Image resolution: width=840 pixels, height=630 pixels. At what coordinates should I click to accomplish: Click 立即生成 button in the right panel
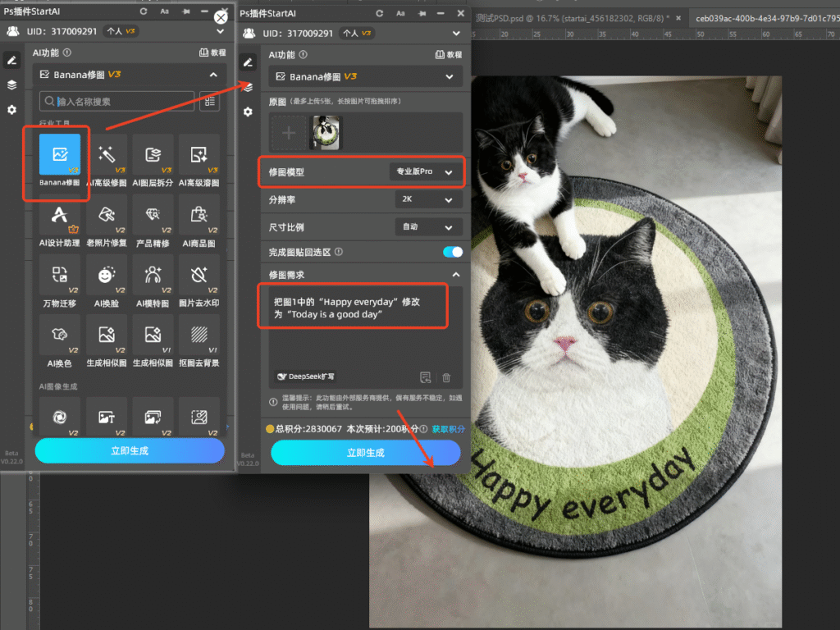coord(366,452)
